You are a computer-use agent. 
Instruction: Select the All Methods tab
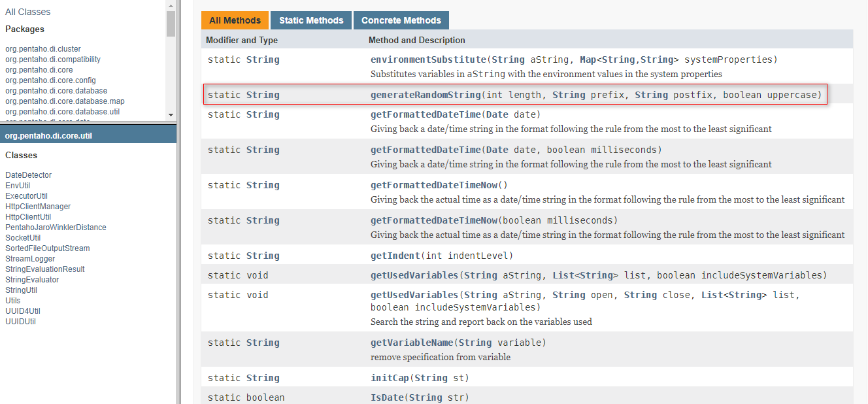[x=235, y=20]
